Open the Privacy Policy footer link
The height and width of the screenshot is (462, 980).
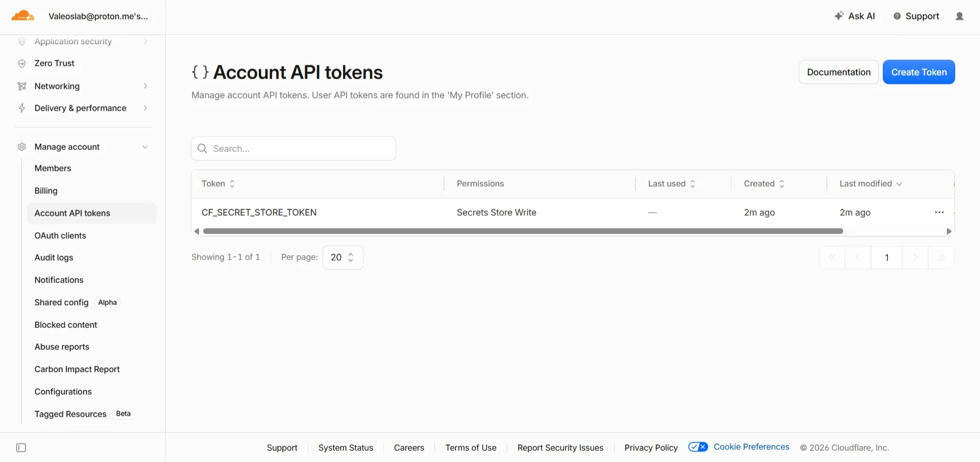pos(651,448)
